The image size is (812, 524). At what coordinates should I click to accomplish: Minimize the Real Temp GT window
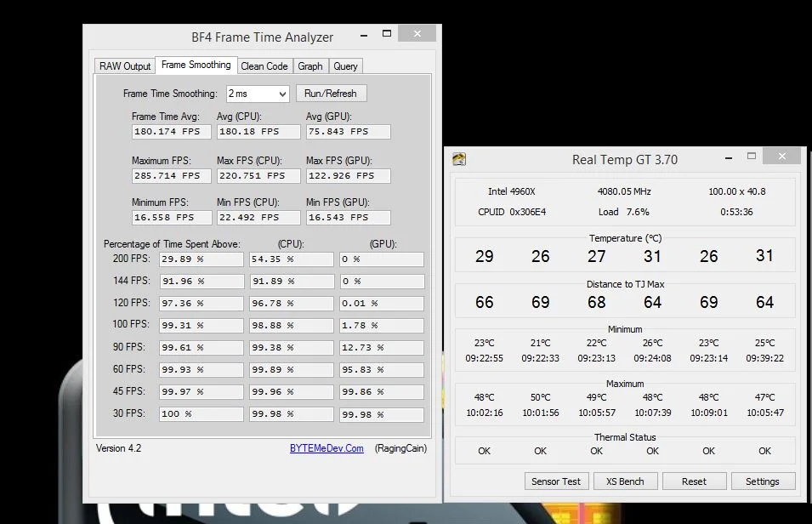coord(729,157)
